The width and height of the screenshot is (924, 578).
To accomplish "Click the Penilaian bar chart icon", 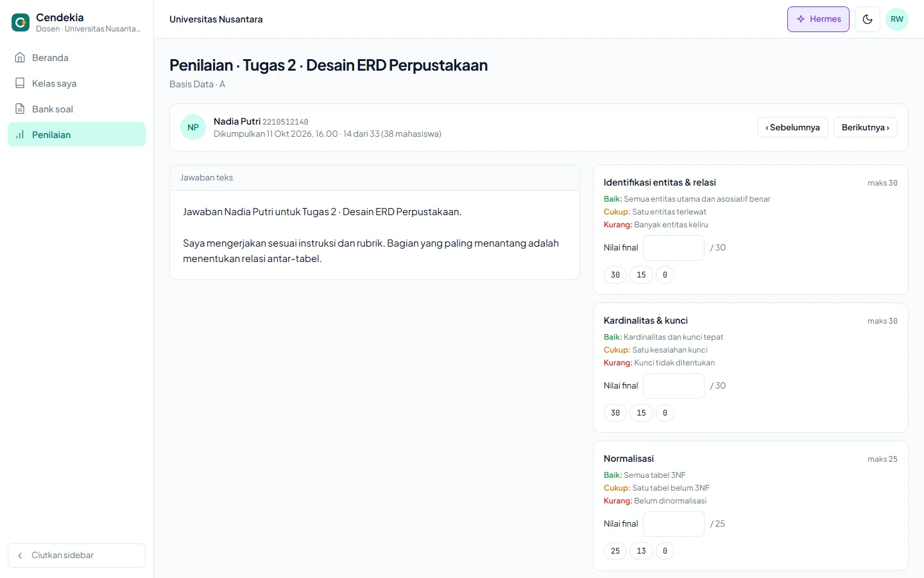I will 20,135.
